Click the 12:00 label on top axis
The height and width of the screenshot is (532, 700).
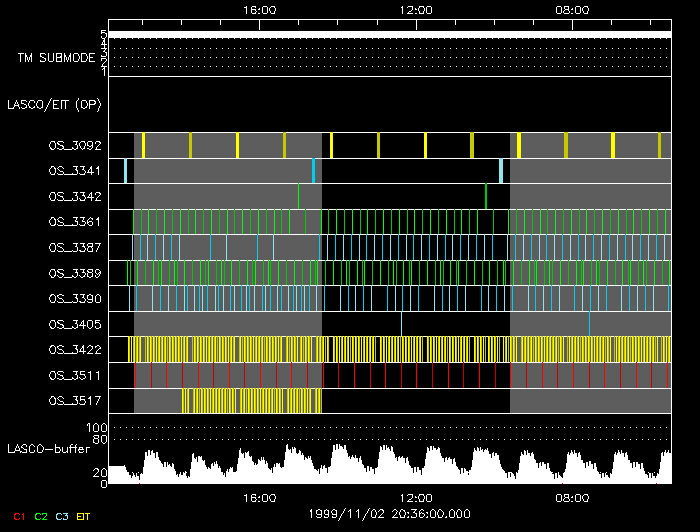click(x=415, y=9)
